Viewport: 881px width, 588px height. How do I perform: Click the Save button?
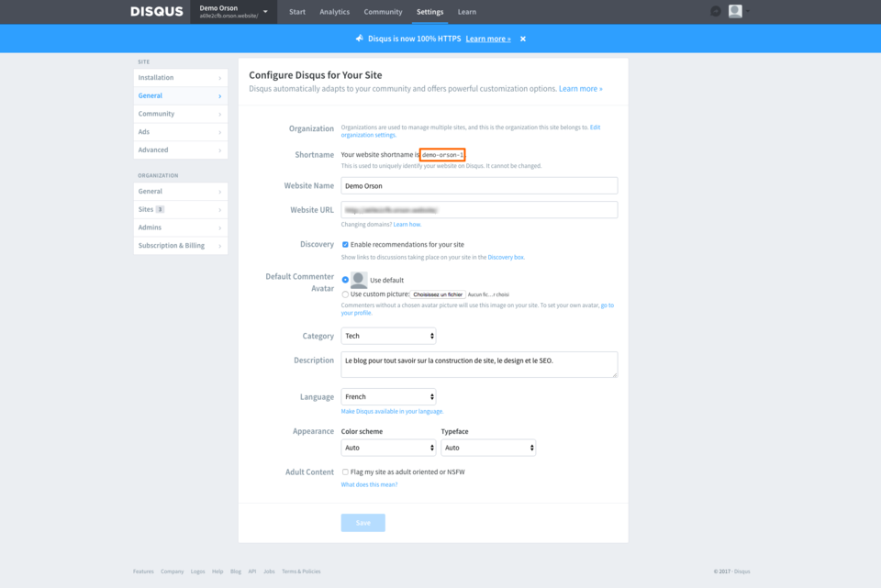click(x=363, y=523)
